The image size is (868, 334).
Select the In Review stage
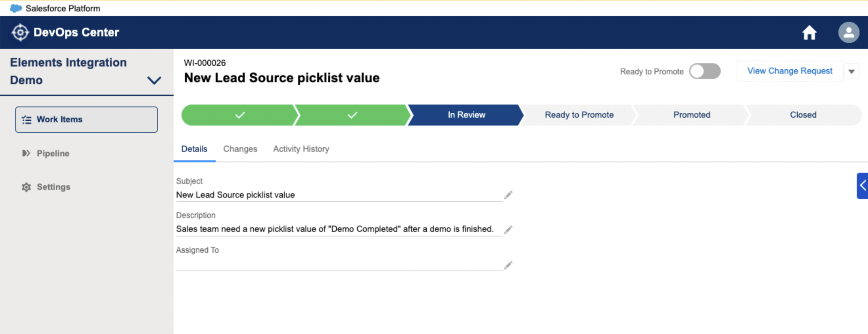466,115
